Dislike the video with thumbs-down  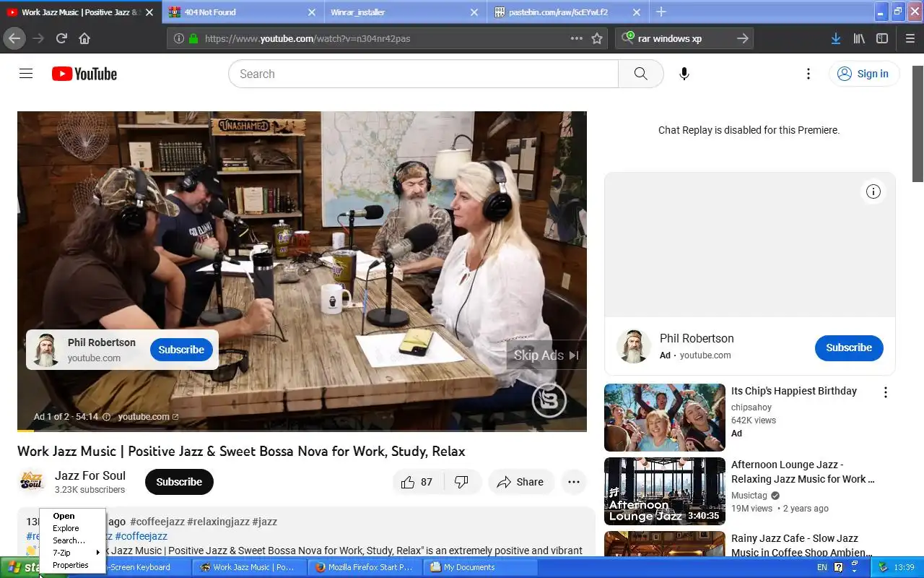[x=462, y=482]
